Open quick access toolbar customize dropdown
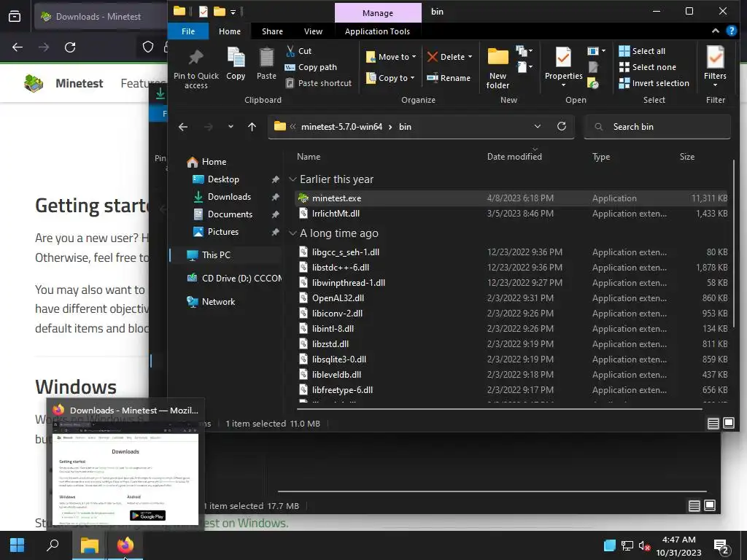The width and height of the screenshot is (747, 560). (x=233, y=12)
